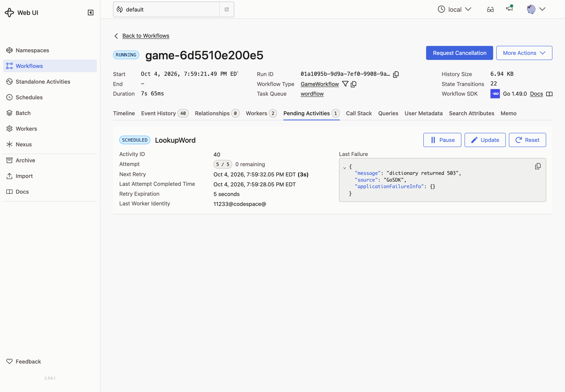Click the Go SDK logo icon
Viewport: 565px width, 392px height.
495,94
